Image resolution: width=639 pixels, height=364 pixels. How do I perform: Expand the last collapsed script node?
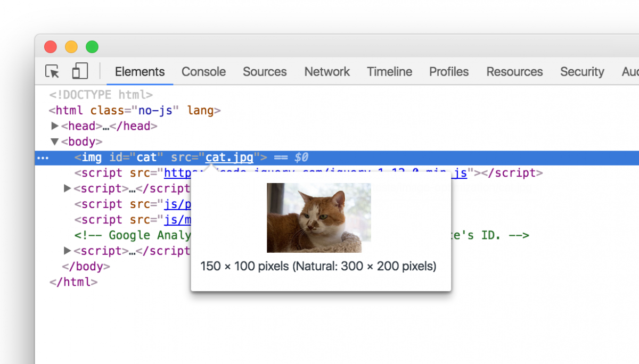(67, 251)
